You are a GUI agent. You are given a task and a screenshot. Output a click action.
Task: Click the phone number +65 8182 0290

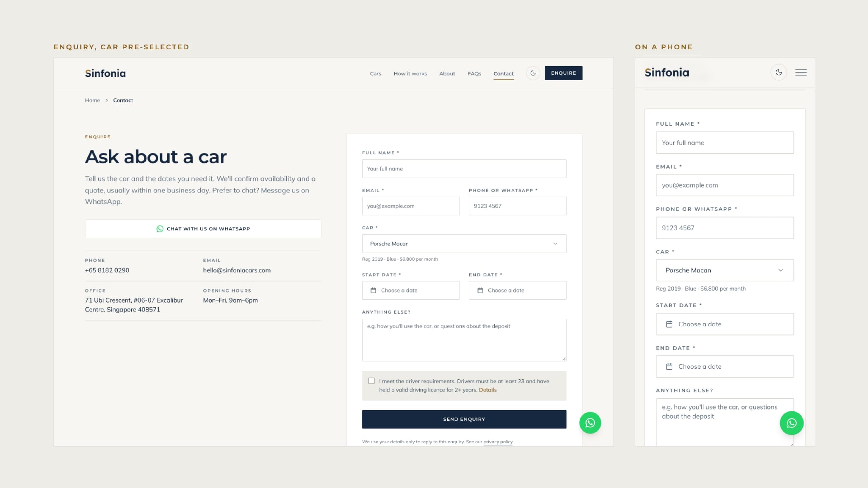click(107, 270)
